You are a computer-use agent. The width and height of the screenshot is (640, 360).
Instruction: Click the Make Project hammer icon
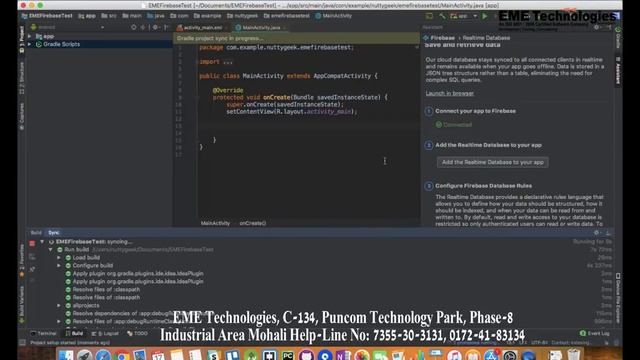click(442, 16)
